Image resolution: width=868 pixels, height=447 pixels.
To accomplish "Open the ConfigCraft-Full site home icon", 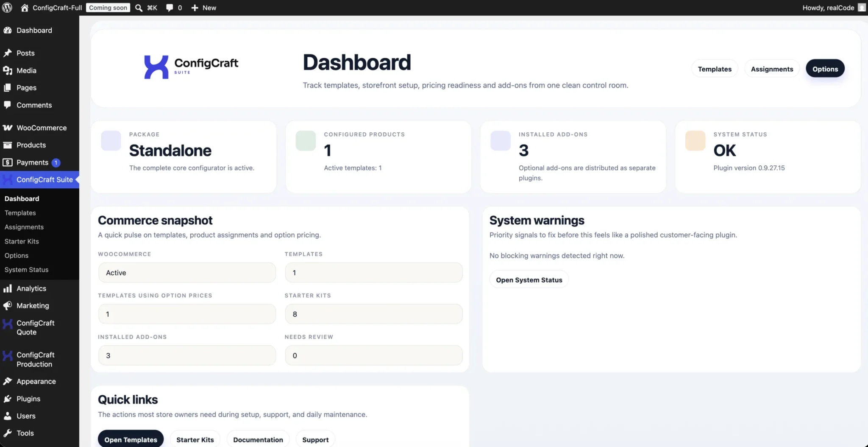I will [25, 8].
